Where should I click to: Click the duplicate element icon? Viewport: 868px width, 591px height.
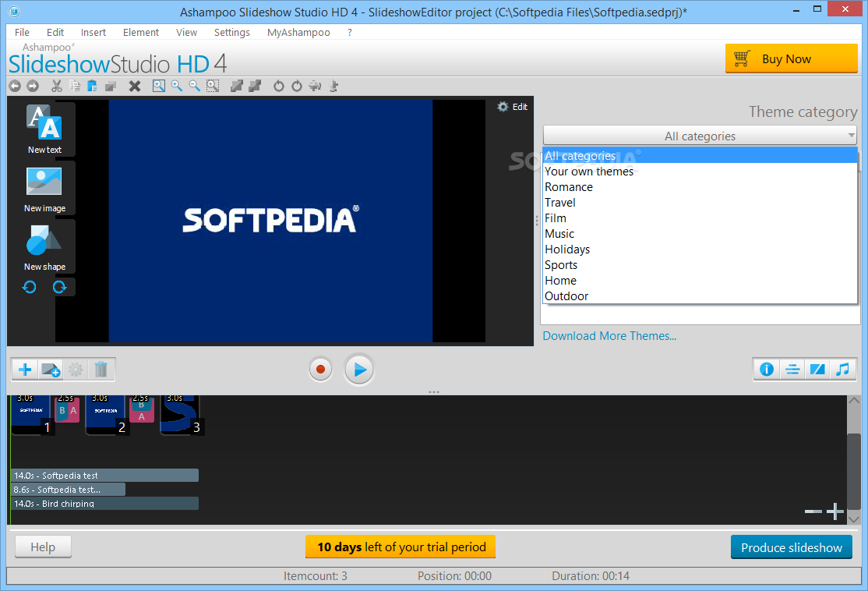(110, 86)
